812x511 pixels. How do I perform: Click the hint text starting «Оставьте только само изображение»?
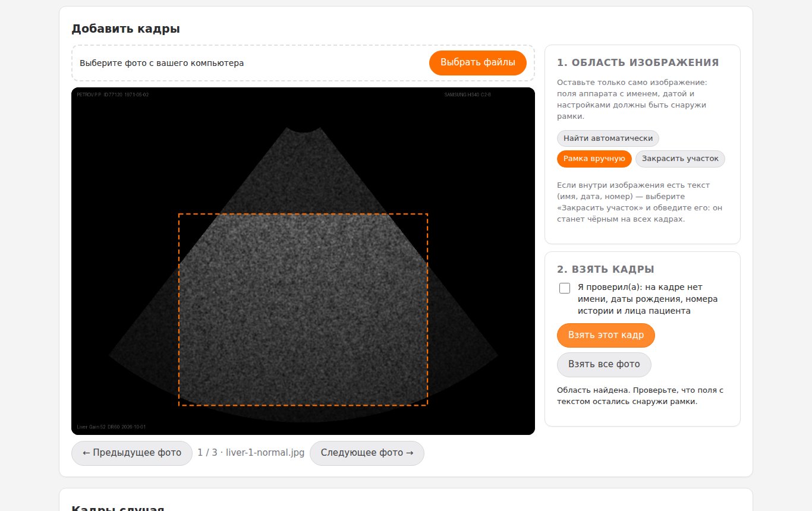tap(633, 99)
